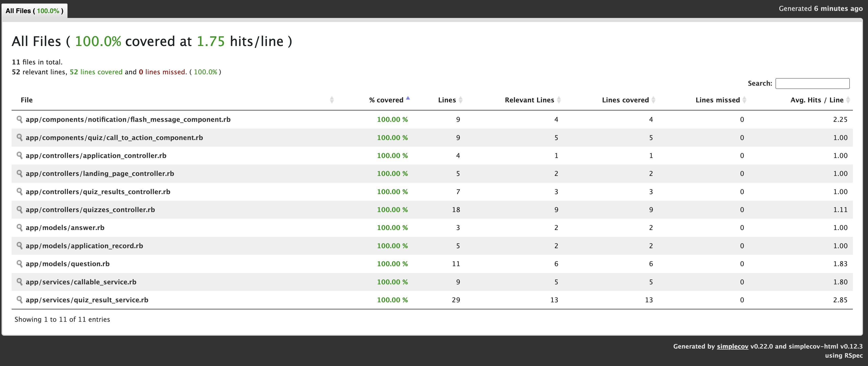Screen dimensions: 868x366
Task: Toggle % covered sort arrow
Action: pyautogui.click(x=408, y=99)
